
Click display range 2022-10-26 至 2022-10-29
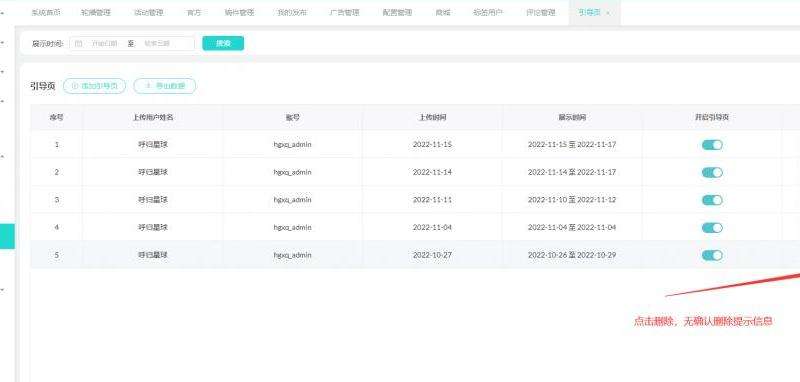click(572, 255)
